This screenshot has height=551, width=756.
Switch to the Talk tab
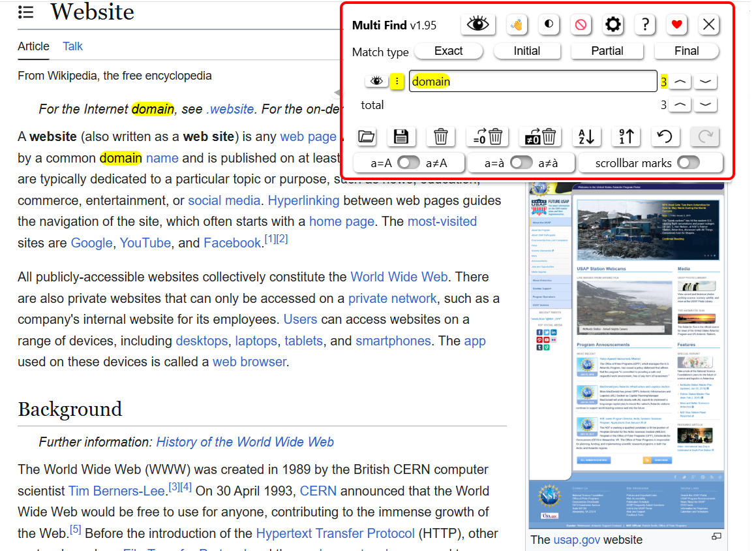click(72, 46)
